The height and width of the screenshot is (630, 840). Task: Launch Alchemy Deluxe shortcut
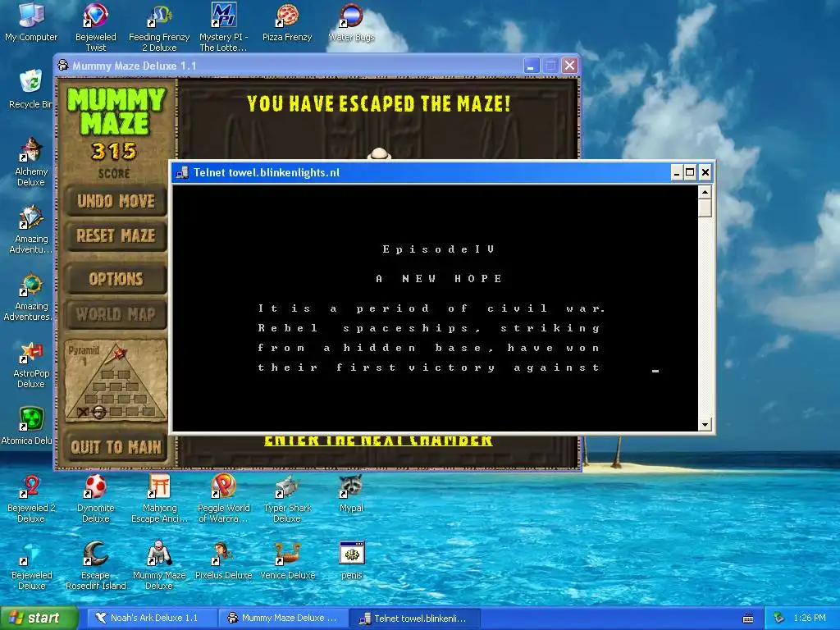click(31, 161)
